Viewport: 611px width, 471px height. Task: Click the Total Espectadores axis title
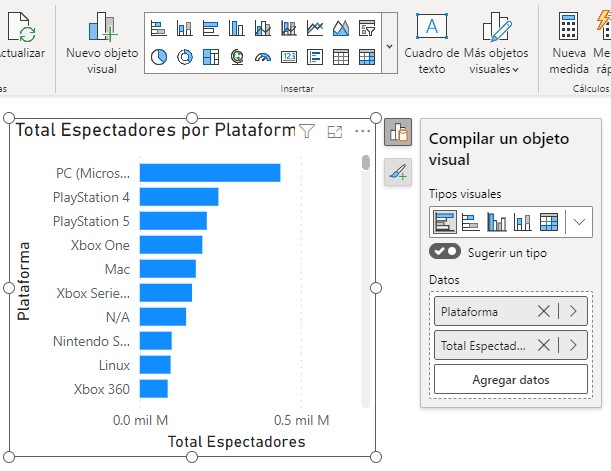point(237,442)
